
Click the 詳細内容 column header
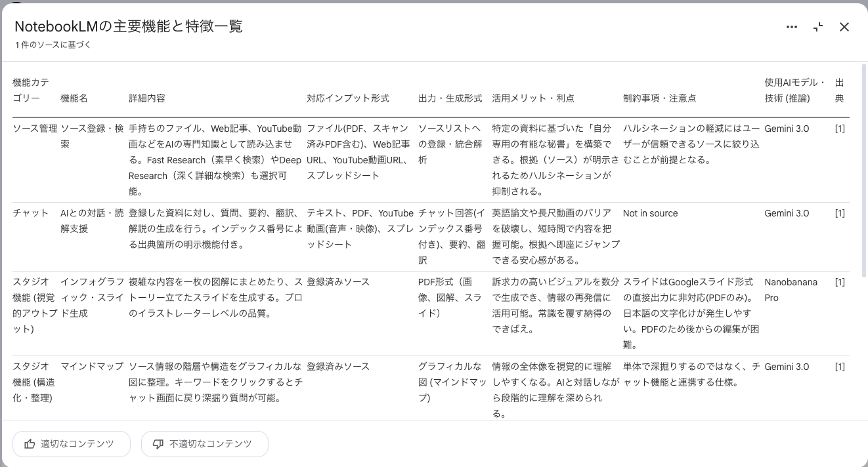[147, 98]
